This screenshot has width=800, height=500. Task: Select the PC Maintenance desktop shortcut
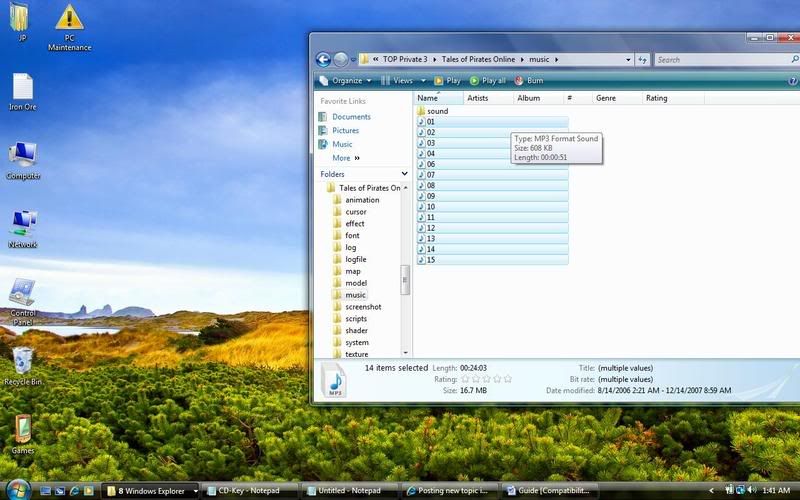click(x=69, y=18)
